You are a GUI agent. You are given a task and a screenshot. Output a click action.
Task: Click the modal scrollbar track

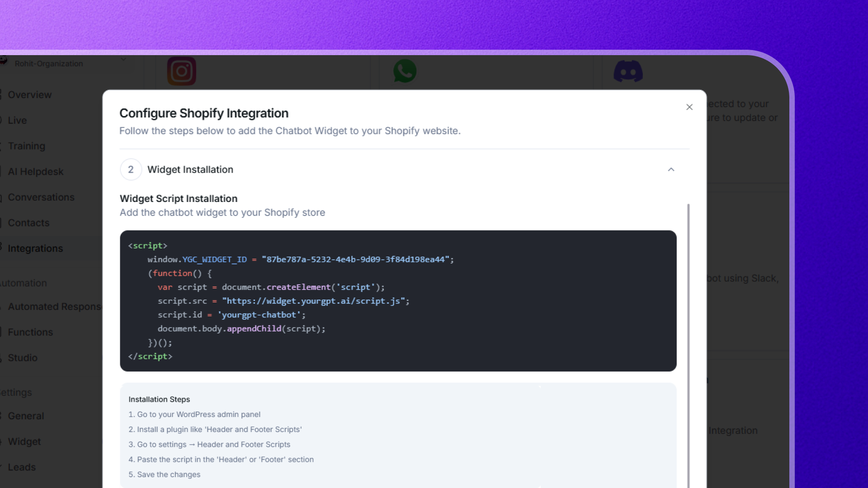click(688, 316)
